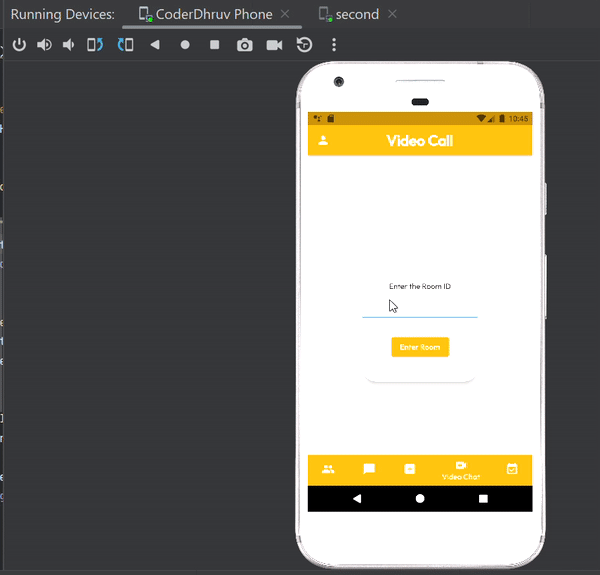Viewport: 600px width, 575px height.
Task: Open the chat bubble tab in bottom navigation
Action: tap(369, 469)
